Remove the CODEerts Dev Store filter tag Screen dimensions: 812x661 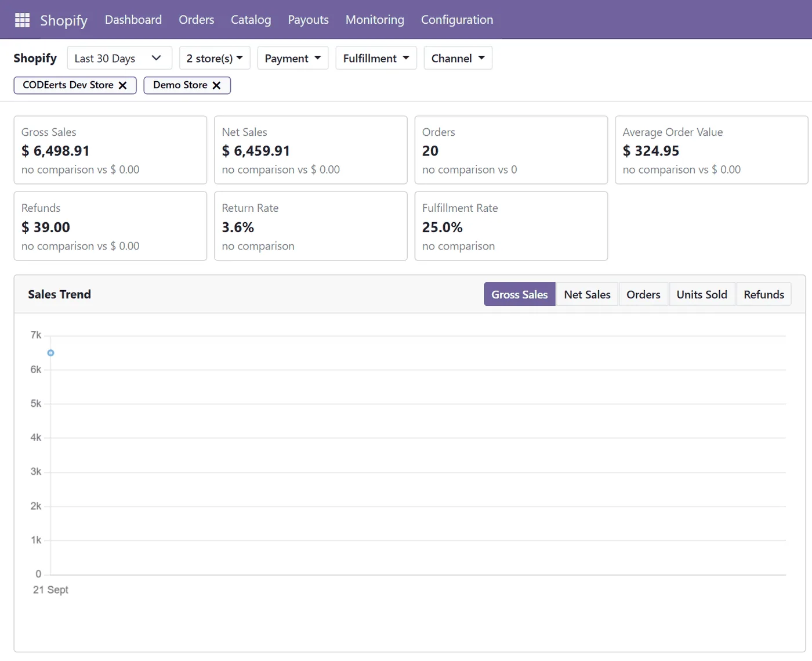(x=122, y=85)
